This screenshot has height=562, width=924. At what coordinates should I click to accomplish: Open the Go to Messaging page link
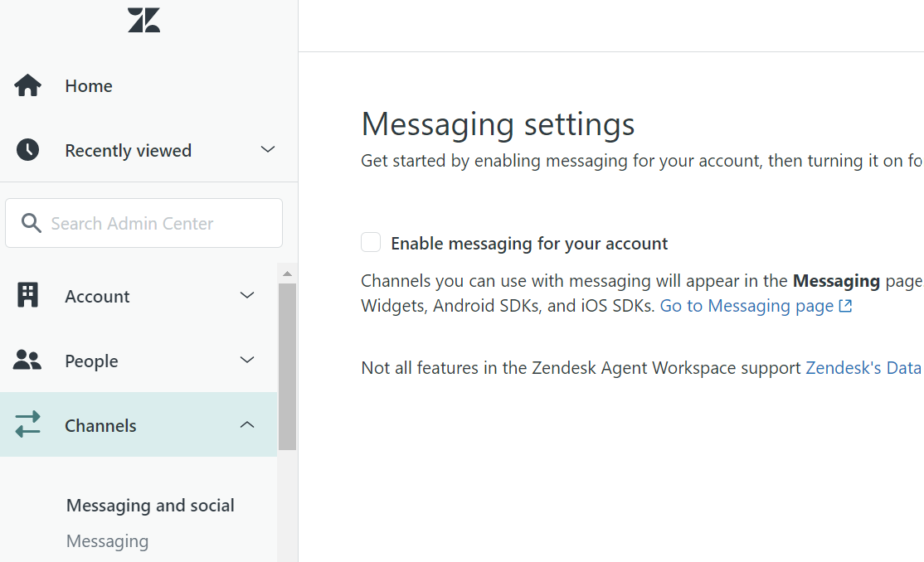(x=746, y=306)
